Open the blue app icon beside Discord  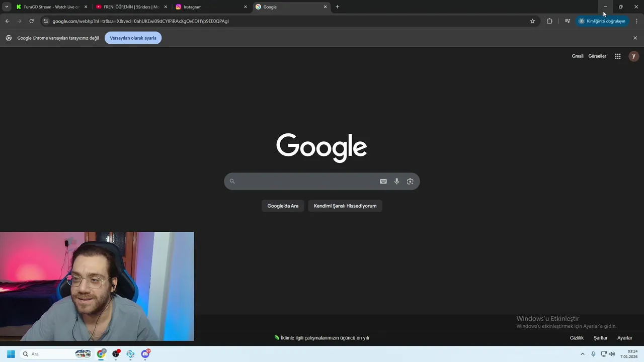tap(131, 354)
